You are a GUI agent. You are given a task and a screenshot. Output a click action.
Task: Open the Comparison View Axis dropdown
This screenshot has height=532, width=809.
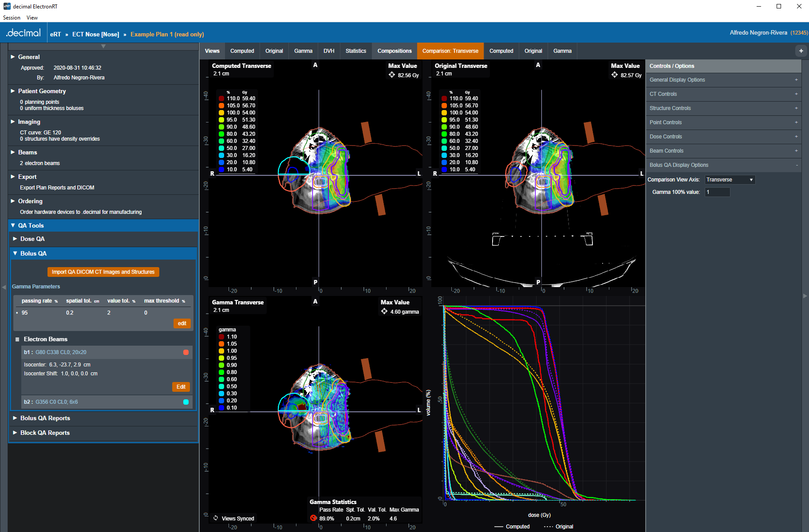pyautogui.click(x=730, y=180)
